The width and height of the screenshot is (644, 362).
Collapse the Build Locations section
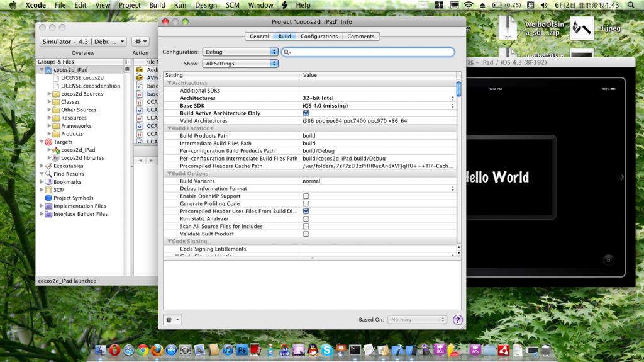pos(169,128)
